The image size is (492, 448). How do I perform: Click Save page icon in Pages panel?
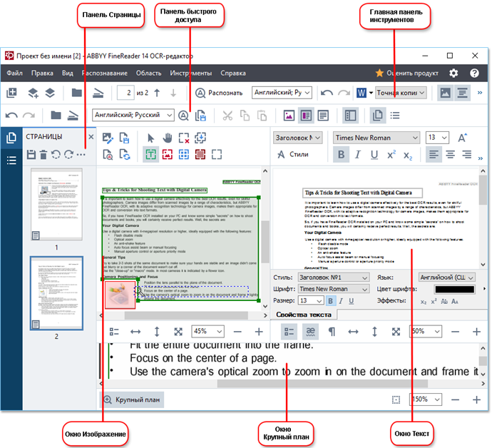(31, 155)
